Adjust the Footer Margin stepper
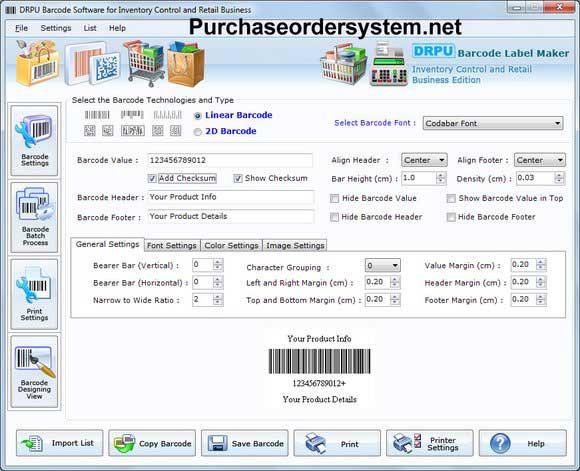580x471 pixels. [541, 299]
